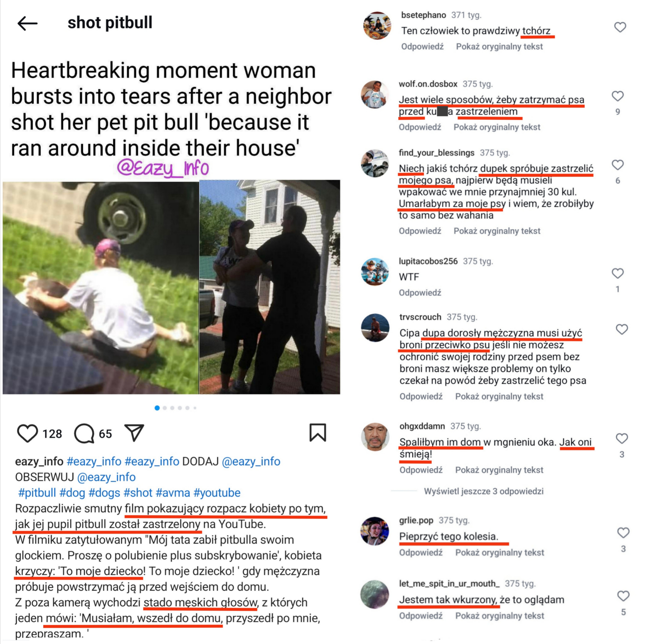Viewport: 645px width, 644px height.
Task: Like ohgxddamn's comment heart
Action: 622,438
